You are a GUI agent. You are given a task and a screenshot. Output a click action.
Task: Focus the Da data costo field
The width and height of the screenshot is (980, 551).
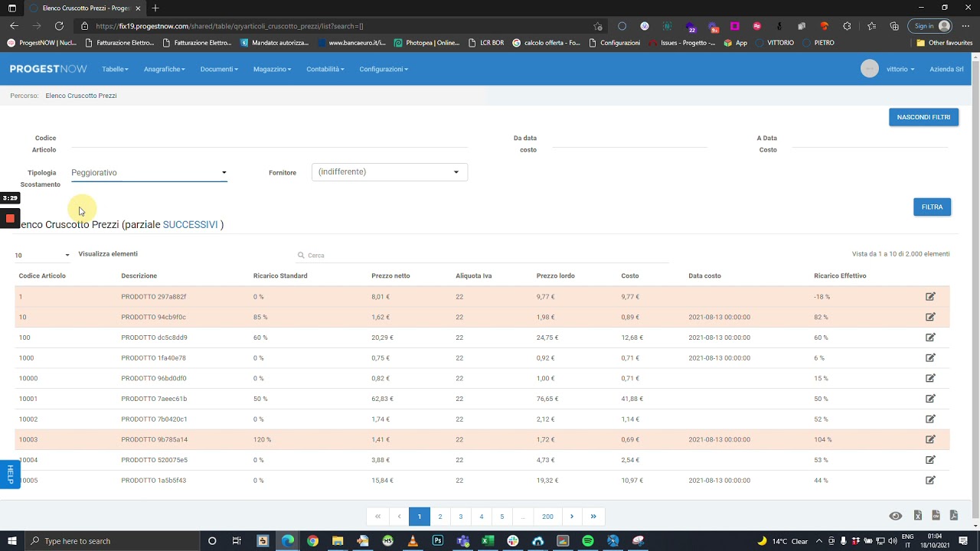tap(629, 139)
